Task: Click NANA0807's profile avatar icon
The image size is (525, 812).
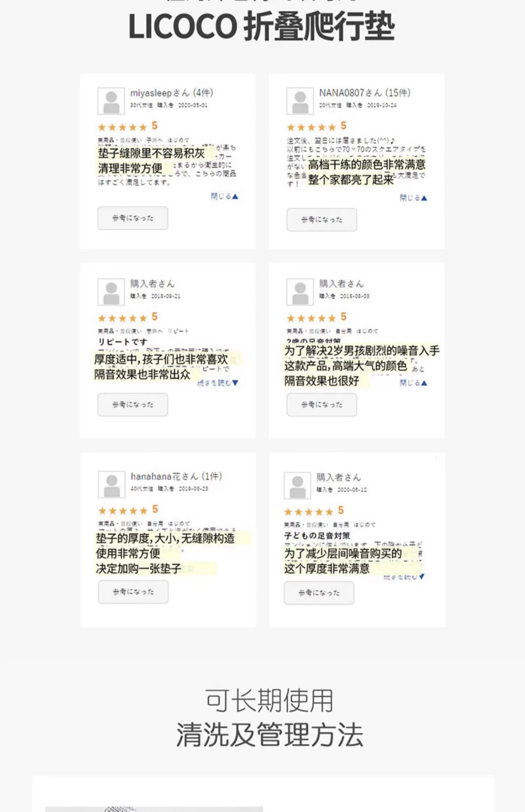Action: tap(300, 101)
